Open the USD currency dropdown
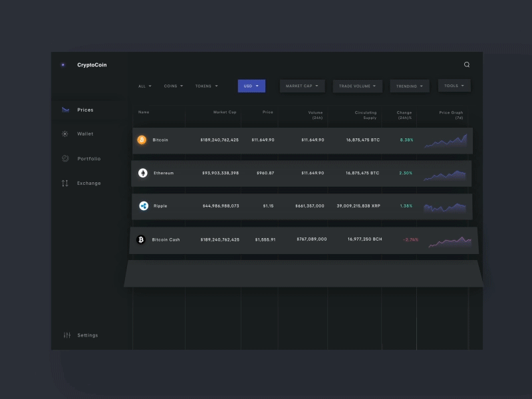 pyautogui.click(x=251, y=86)
